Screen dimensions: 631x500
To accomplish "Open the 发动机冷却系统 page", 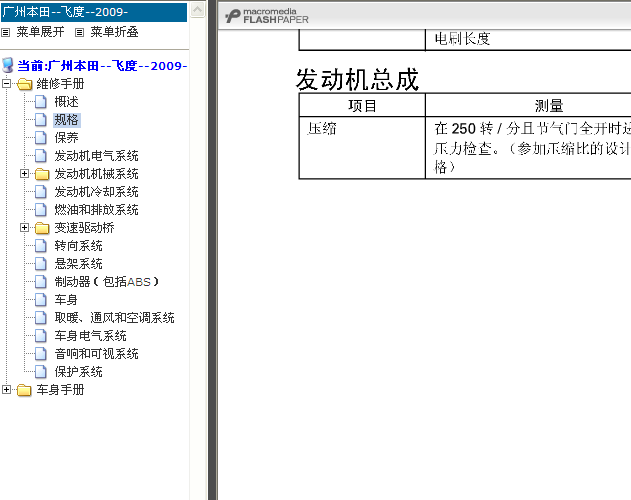I will click(97, 192).
